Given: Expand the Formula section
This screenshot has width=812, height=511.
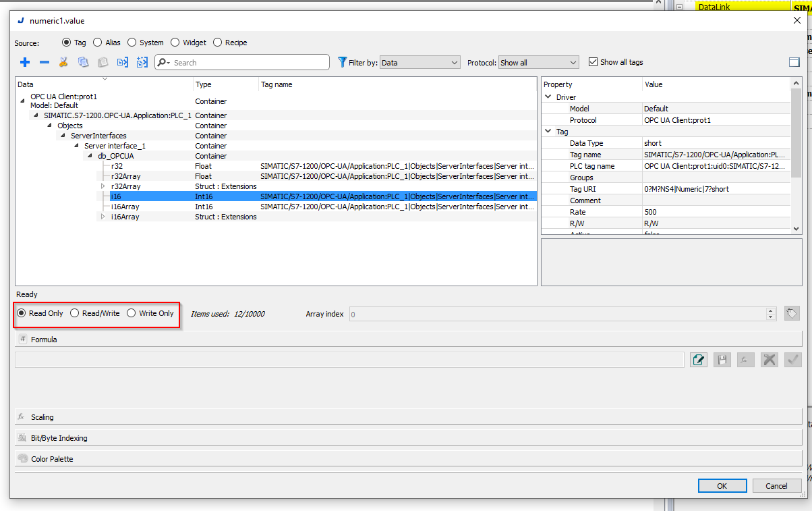Looking at the screenshot, I should [408, 339].
